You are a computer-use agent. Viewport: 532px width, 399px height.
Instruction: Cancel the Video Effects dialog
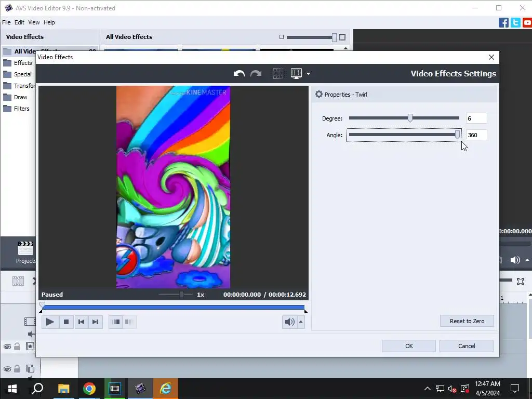click(x=467, y=346)
